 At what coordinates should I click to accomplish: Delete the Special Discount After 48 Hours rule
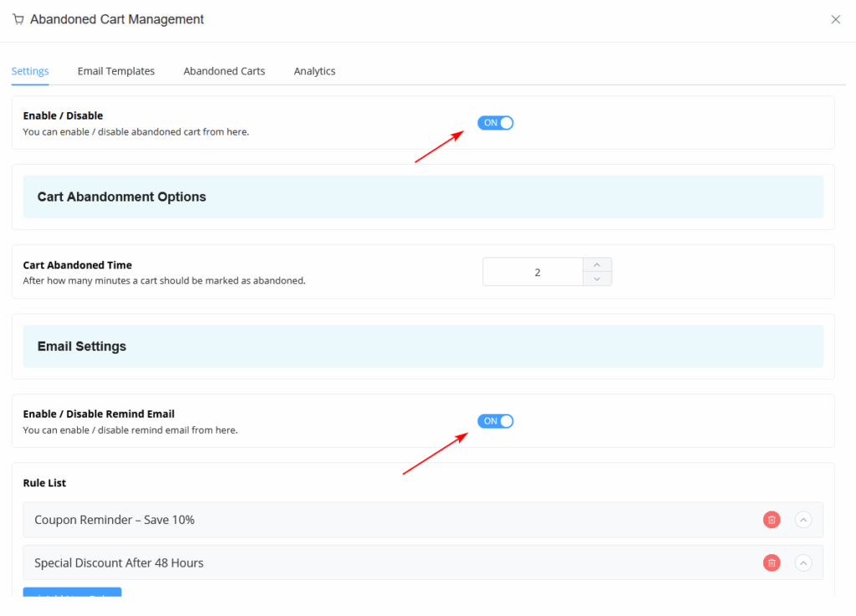point(771,563)
